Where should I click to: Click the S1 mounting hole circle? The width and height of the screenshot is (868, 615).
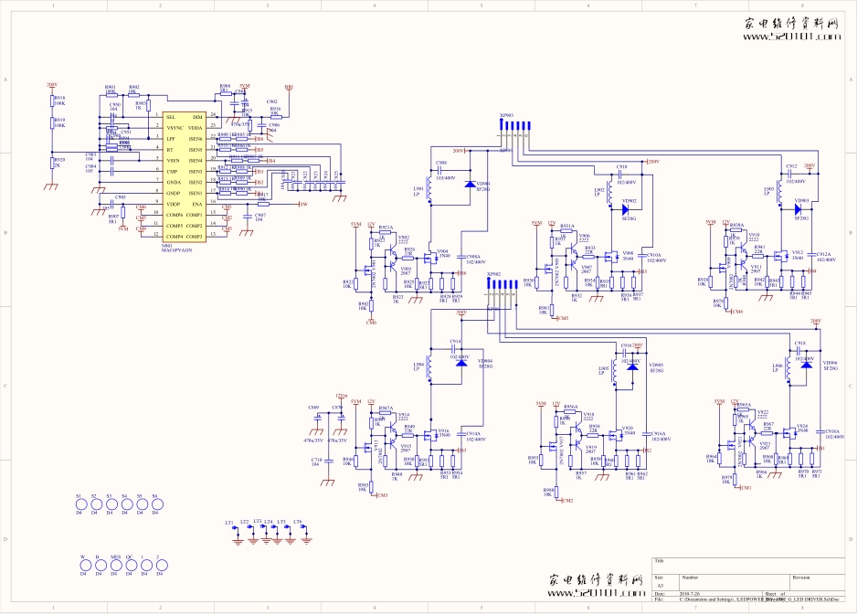tap(79, 504)
